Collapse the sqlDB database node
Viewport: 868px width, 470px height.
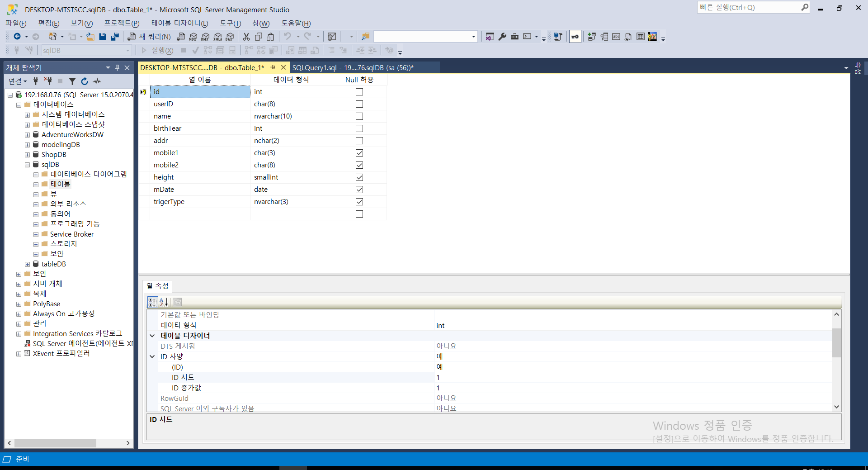click(x=27, y=165)
